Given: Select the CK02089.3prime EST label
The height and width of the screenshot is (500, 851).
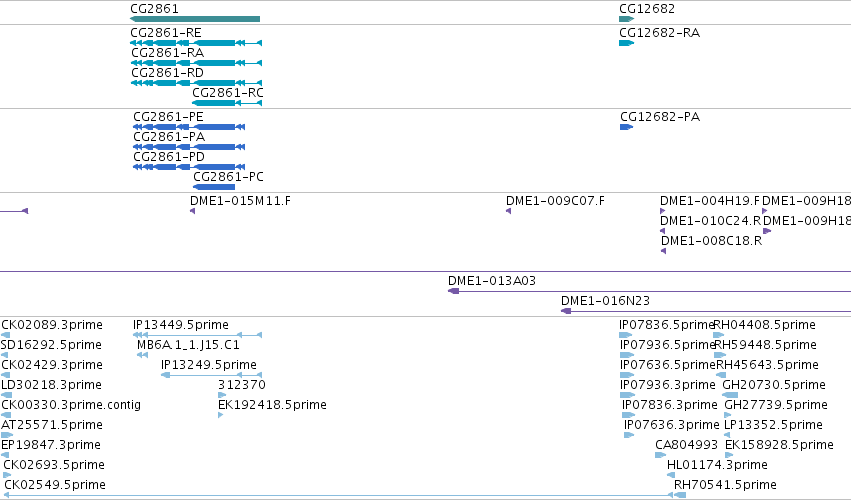Looking at the screenshot, I should [52, 325].
